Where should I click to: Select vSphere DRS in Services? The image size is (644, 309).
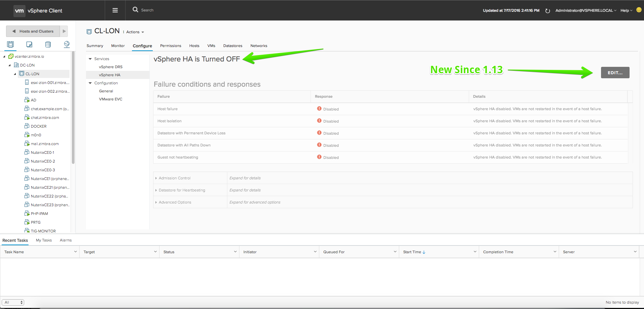[111, 67]
